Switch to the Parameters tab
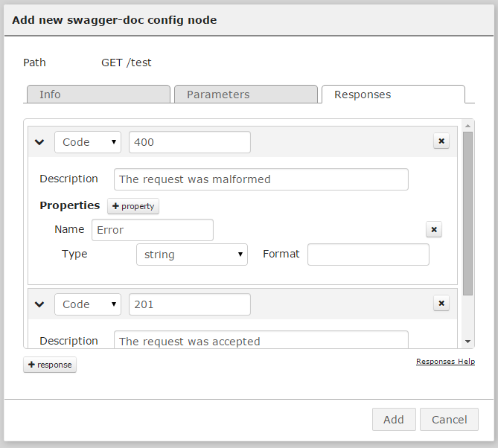The image size is (498, 448). tap(246, 95)
